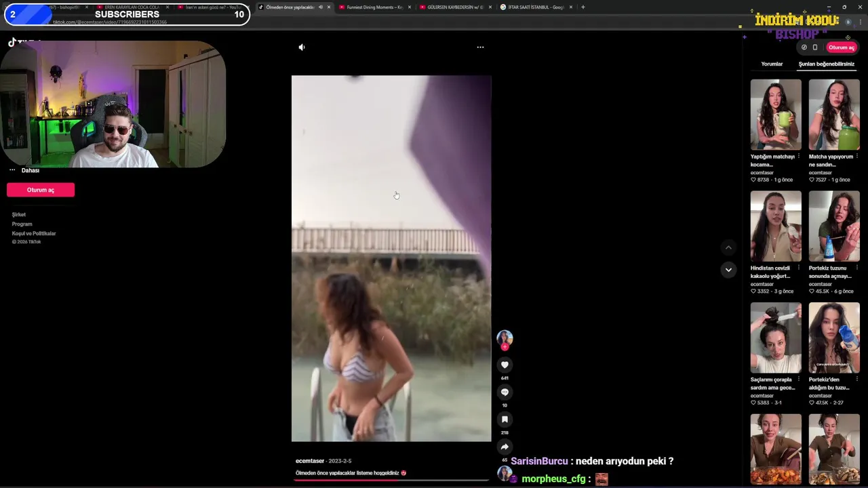This screenshot has height=488, width=868.
Task: Expand the Dahası three-dot menu in sidebar
Action: coord(12,170)
